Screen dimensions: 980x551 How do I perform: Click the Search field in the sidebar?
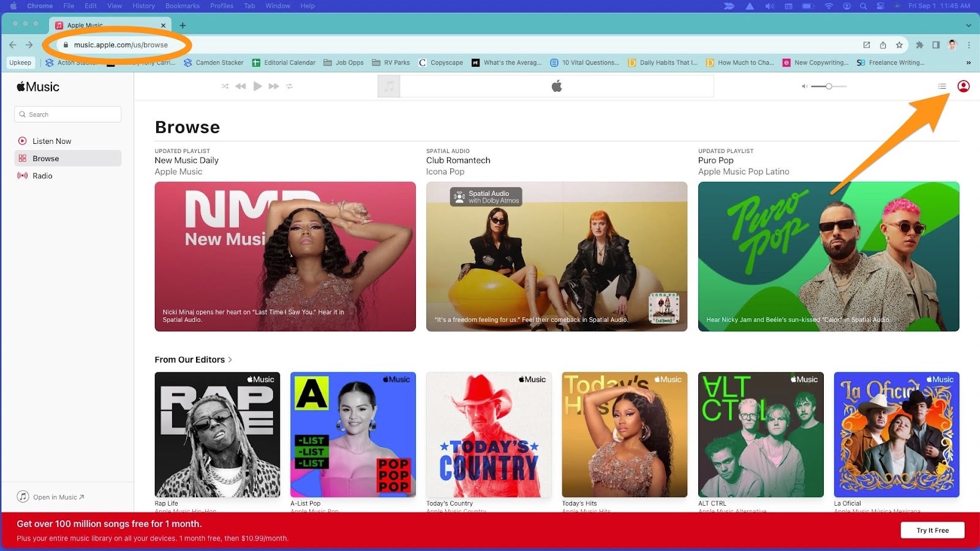(67, 114)
